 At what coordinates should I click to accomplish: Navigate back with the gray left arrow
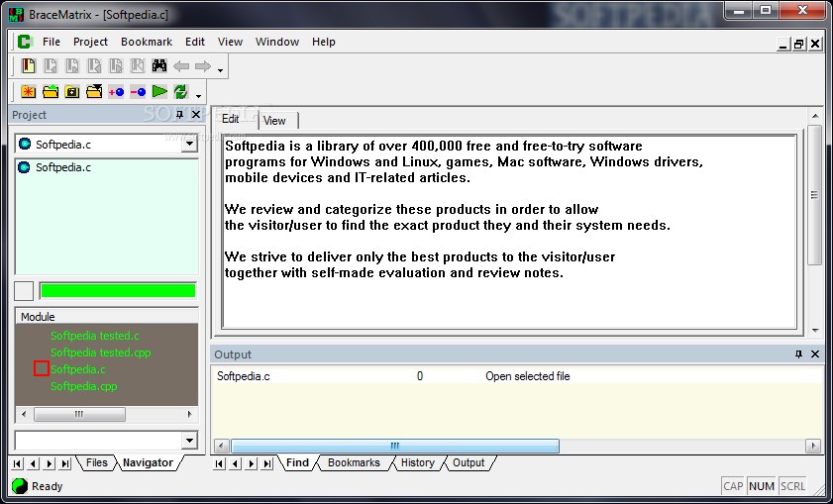(181, 66)
